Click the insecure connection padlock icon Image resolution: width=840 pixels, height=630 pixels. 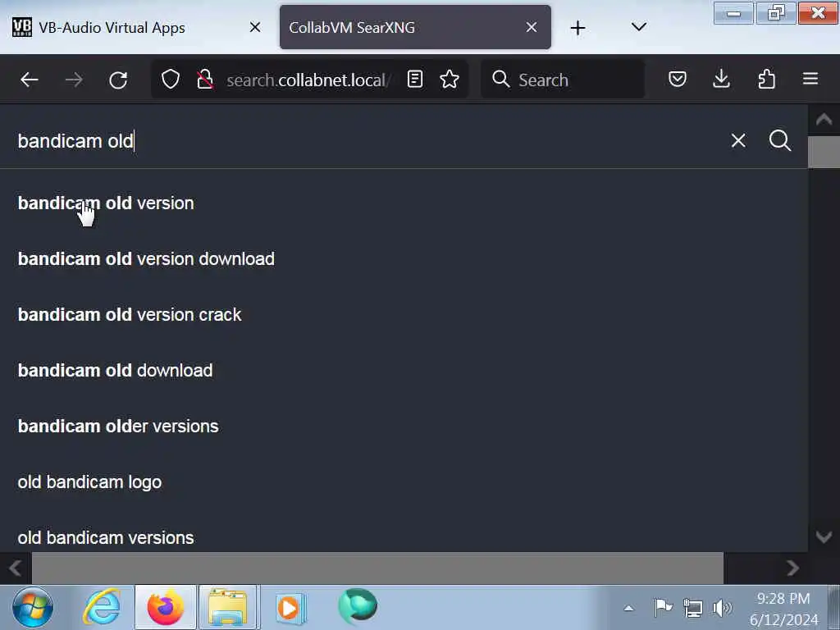coord(204,80)
